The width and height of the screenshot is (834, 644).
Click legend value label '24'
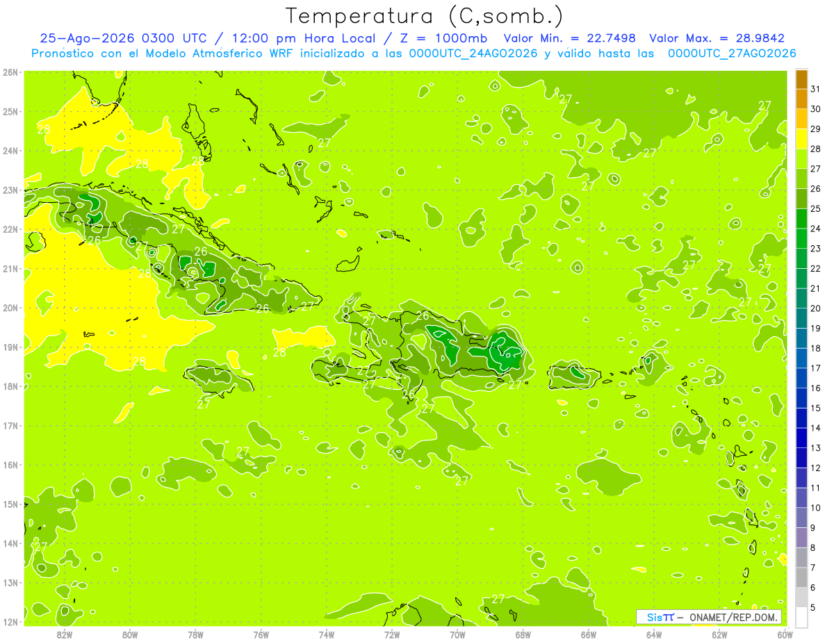point(816,229)
